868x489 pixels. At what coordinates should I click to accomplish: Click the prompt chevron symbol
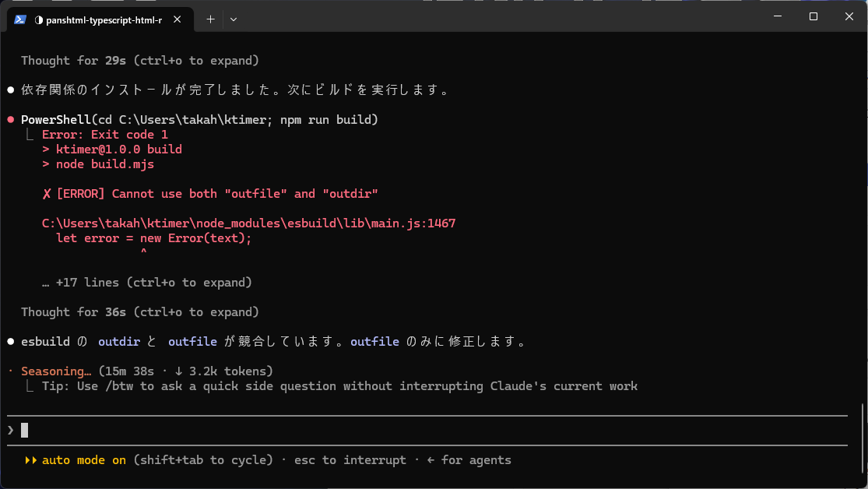coord(11,431)
